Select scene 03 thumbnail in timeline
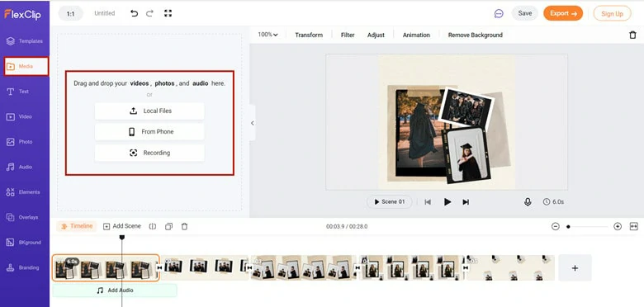 (x=304, y=268)
